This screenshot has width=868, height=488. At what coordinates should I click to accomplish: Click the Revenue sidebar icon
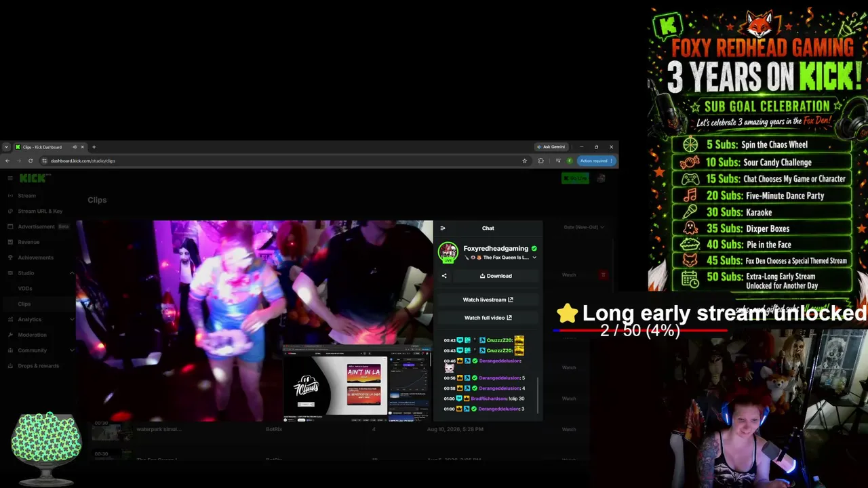(10, 242)
